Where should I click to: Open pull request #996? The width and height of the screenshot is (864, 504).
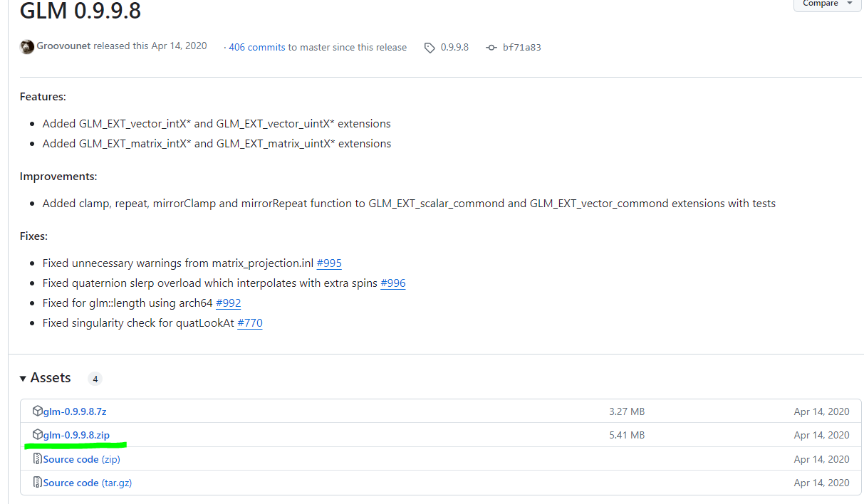click(x=392, y=283)
